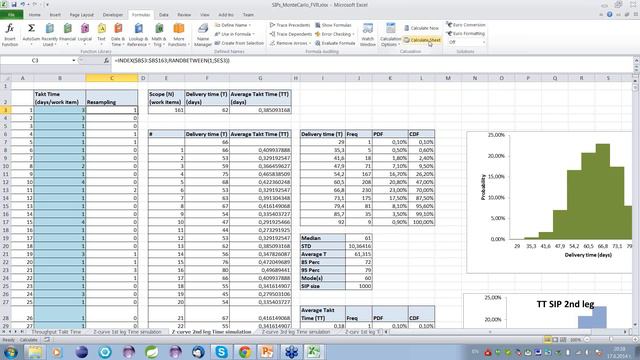
Task: Open the More Functions menu
Action: coord(178,35)
